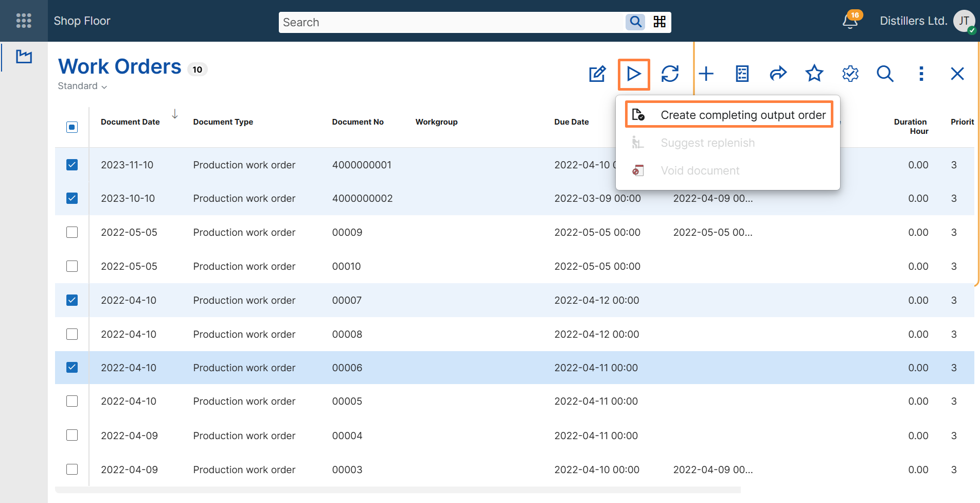Image resolution: width=980 pixels, height=503 pixels.
Task: Open the settings gear icon in toolbar
Action: coord(850,74)
